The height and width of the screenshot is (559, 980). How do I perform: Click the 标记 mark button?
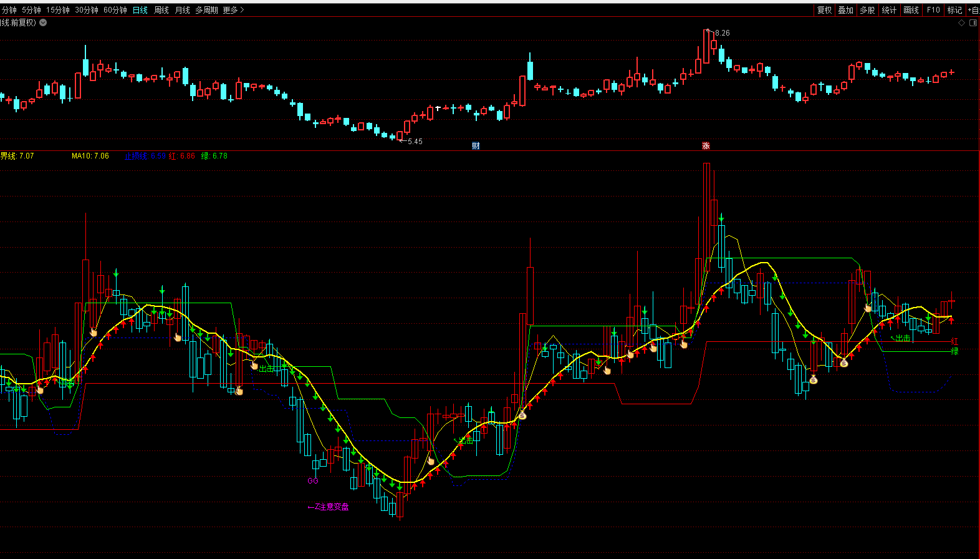(x=954, y=10)
